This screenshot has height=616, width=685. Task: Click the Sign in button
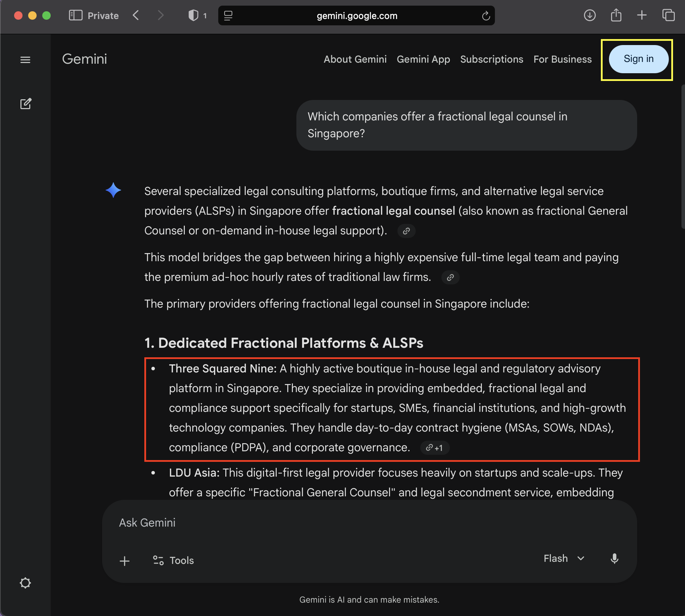(x=639, y=59)
